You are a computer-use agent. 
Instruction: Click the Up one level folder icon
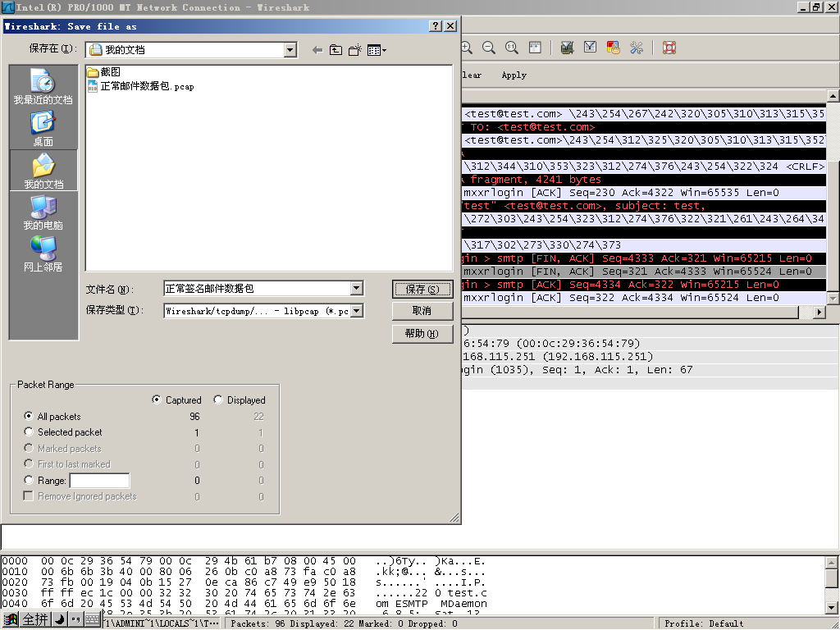[336, 50]
